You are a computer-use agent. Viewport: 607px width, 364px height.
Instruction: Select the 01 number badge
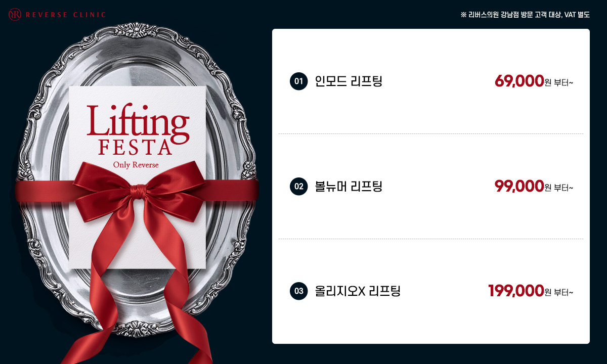click(x=298, y=81)
